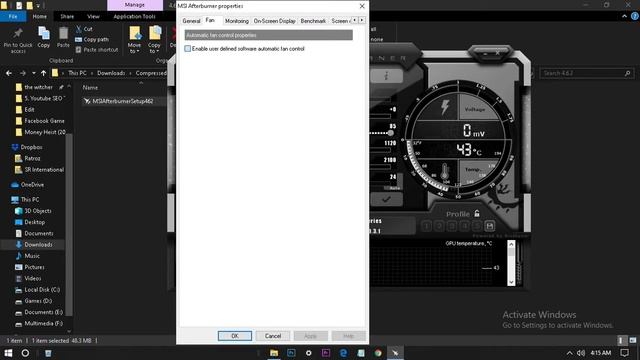Viewport: 640px width, 360px height.
Task: Select Local Disk (C:) in sidebar
Action: [x=42, y=289]
